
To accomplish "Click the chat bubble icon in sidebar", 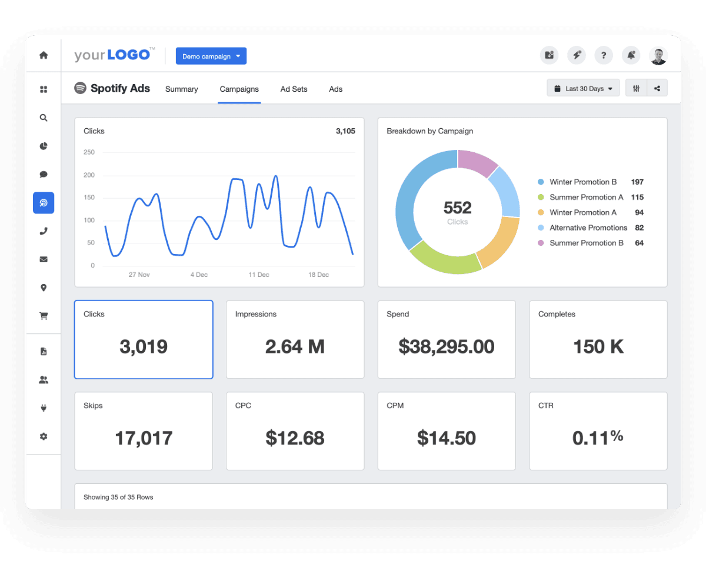I will 44,174.
